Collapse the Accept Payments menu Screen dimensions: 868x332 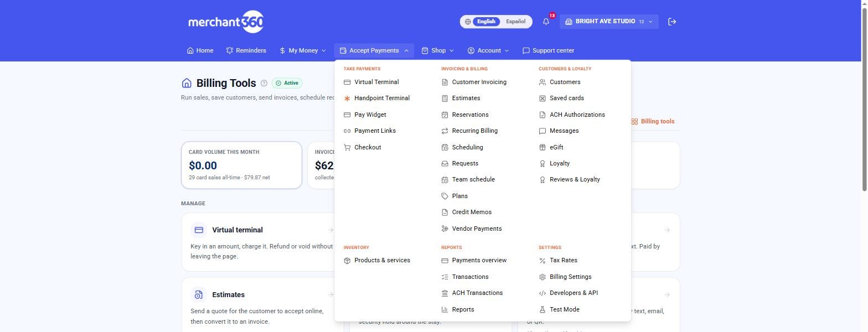pos(374,50)
